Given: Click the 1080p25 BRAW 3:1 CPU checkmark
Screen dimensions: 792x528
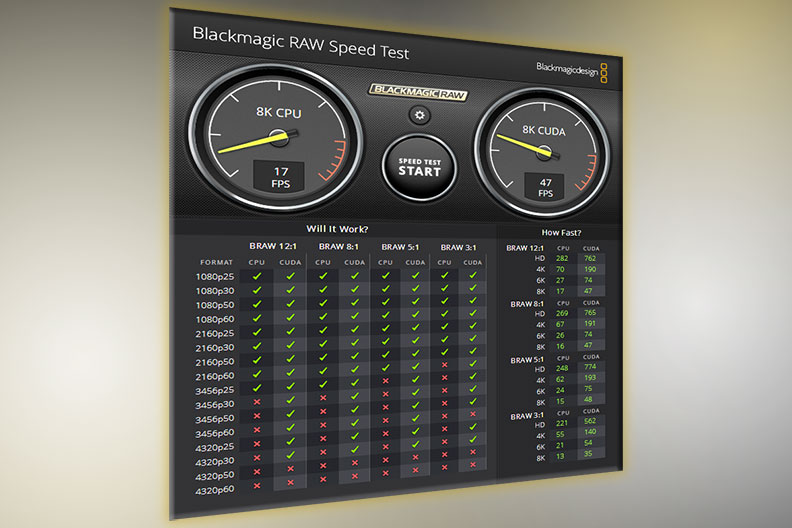Looking at the screenshot, I should (444, 275).
